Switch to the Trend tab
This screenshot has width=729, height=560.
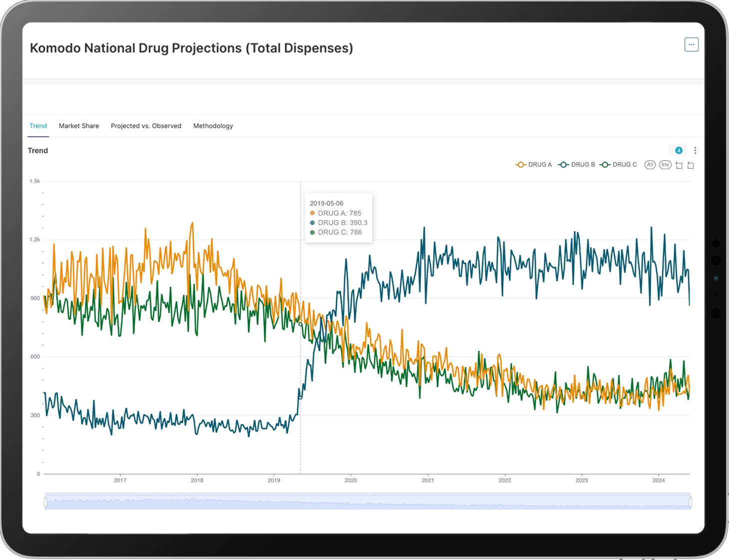point(38,126)
